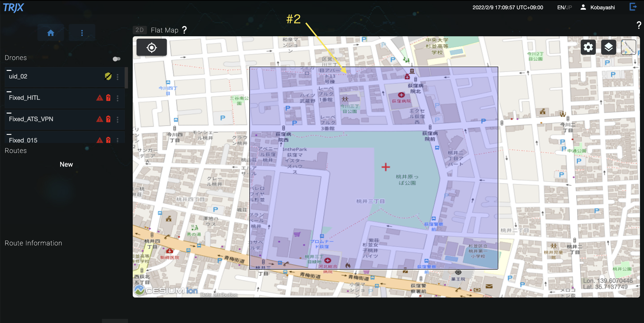Open the three-dot menu beside home
Image resolution: width=644 pixels, height=323 pixels.
point(82,33)
